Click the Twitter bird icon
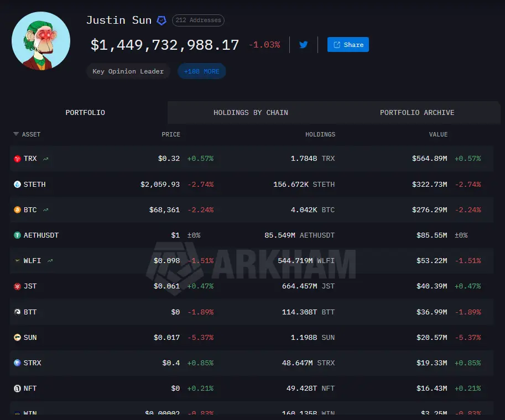The height and width of the screenshot is (420, 505). [x=303, y=45]
